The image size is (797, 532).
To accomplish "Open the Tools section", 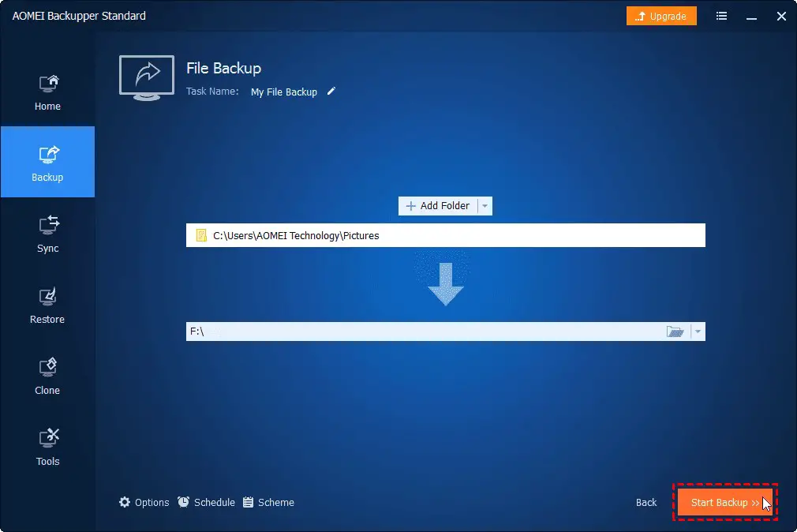I will (47, 447).
